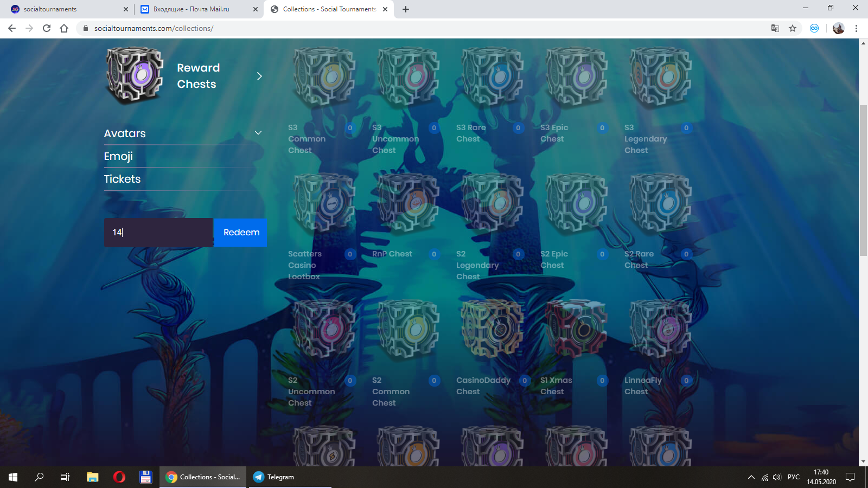Click the blue extension icon in toolbar
This screenshot has height=488, width=868.
pyautogui.click(x=814, y=28)
